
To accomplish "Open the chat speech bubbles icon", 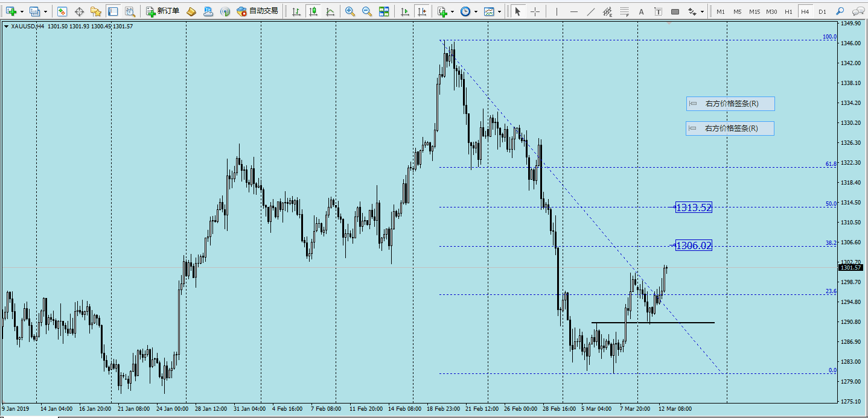I will click(x=858, y=11).
